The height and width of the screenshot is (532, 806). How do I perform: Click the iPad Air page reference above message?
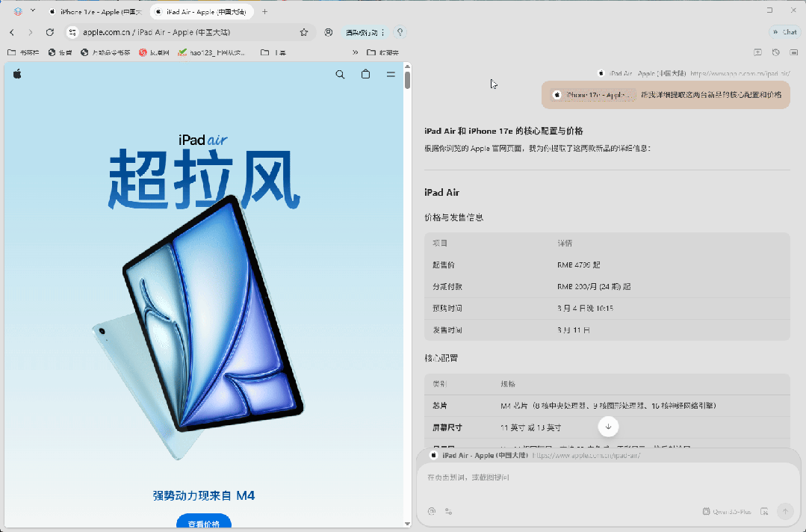click(x=693, y=73)
